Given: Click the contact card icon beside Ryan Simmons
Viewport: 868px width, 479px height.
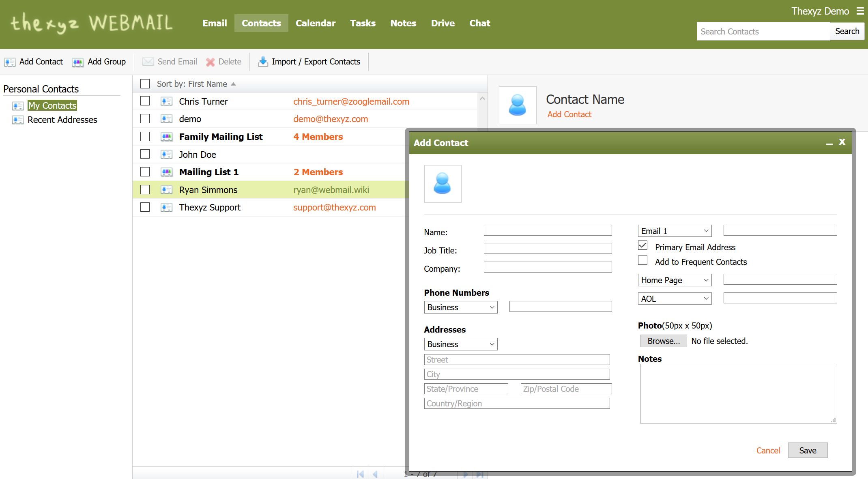Looking at the screenshot, I should coord(166,189).
